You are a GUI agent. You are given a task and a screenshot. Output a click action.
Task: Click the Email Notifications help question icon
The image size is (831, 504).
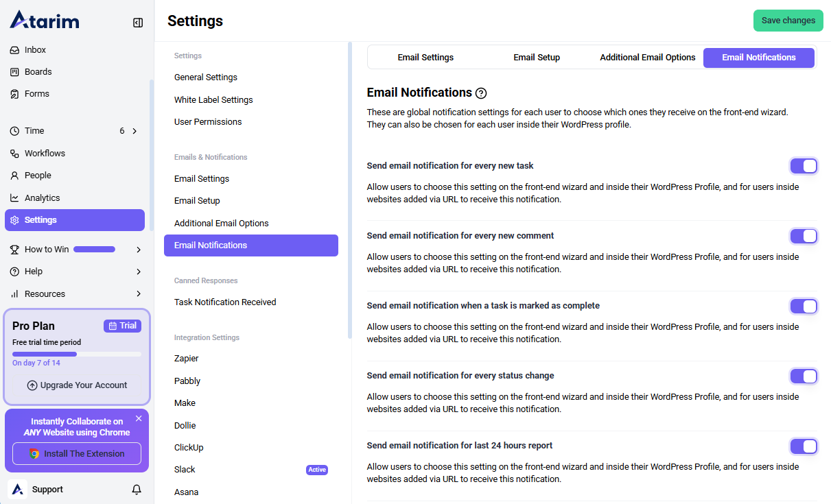pyautogui.click(x=481, y=93)
